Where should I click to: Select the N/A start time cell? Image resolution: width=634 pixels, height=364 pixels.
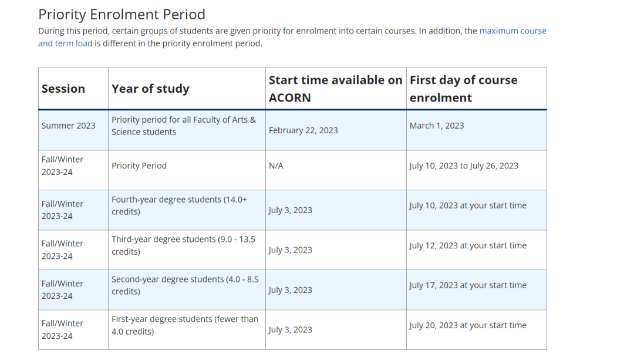pos(276,166)
